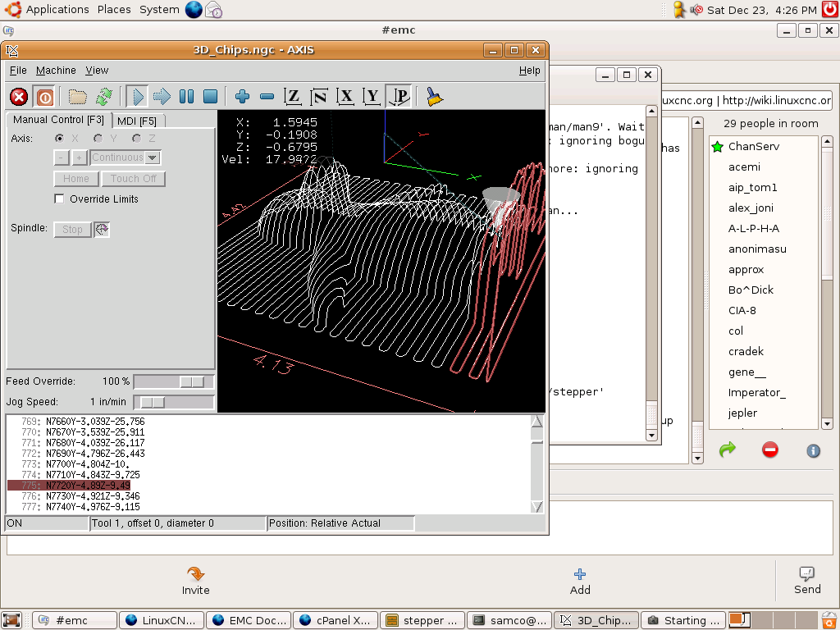Switch to Y view of preview
The width and height of the screenshot is (840, 630).
(x=372, y=97)
